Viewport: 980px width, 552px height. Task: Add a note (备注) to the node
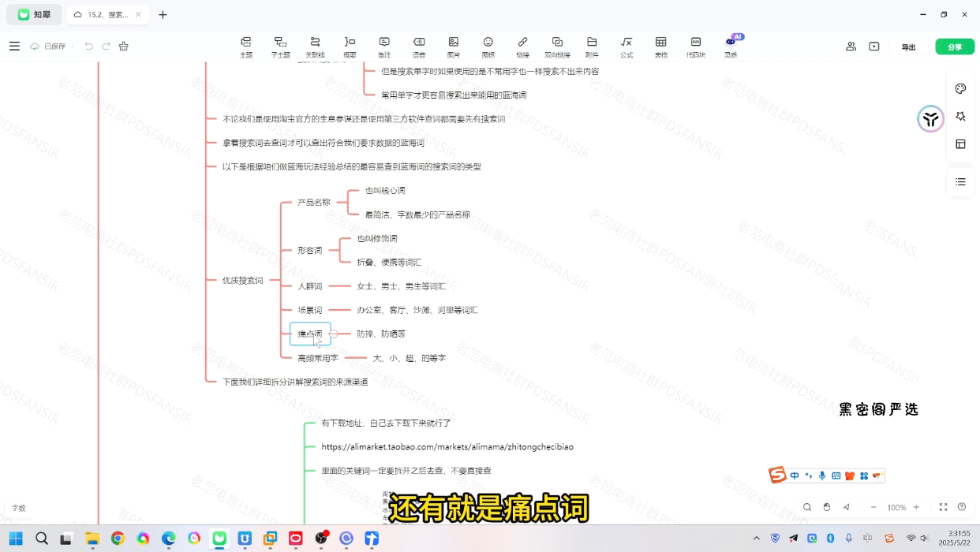tap(384, 47)
